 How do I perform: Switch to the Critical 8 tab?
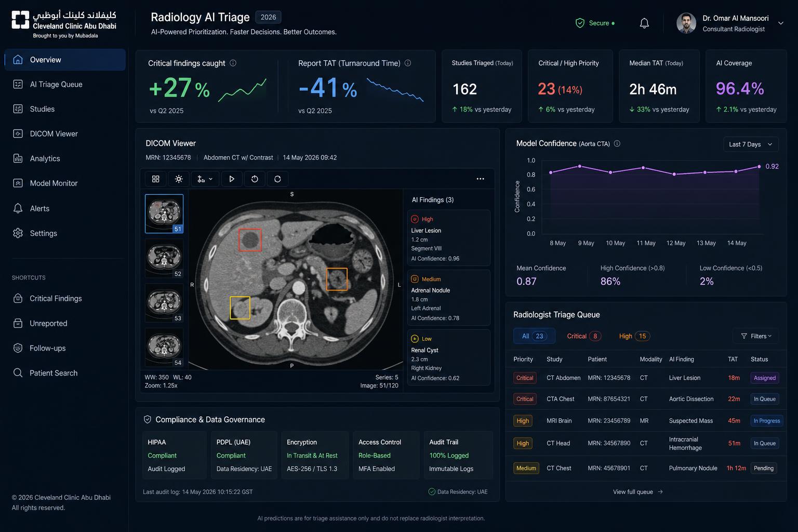[x=584, y=336]
